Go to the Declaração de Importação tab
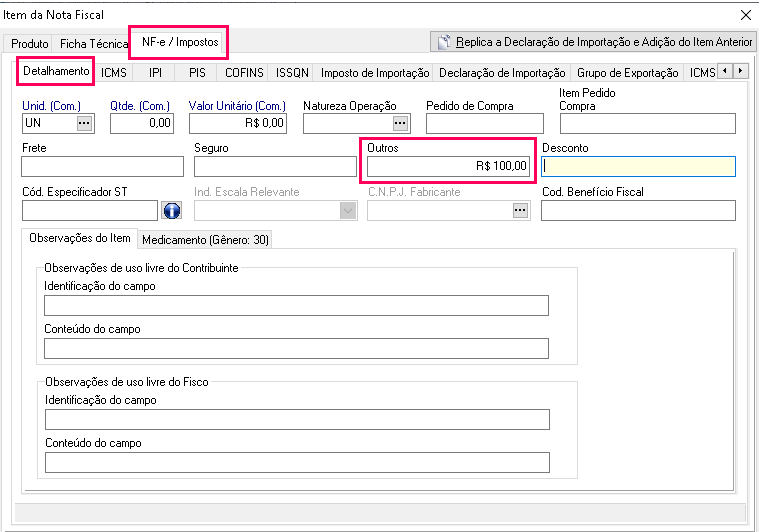759x532 pixels. 502,73
